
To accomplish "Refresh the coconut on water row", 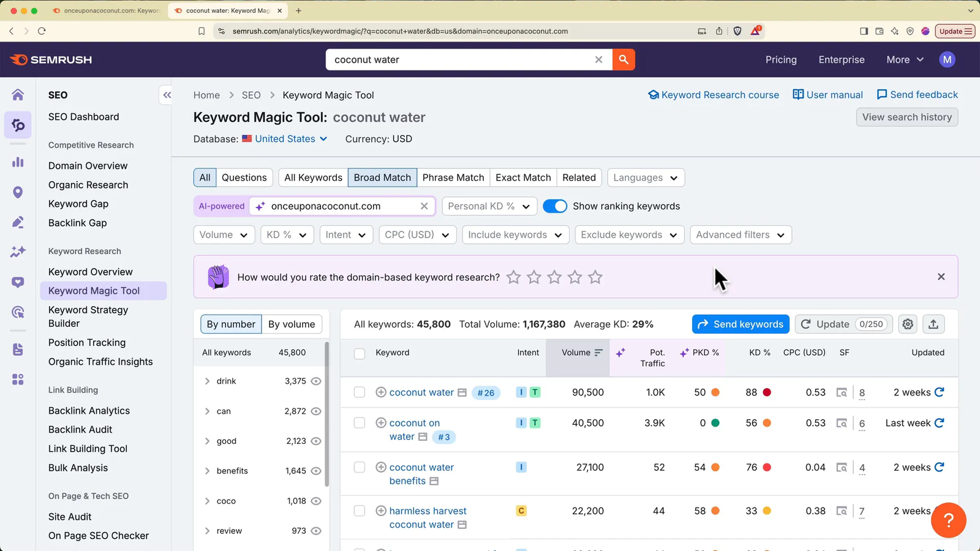I will [x=939, y=422].
